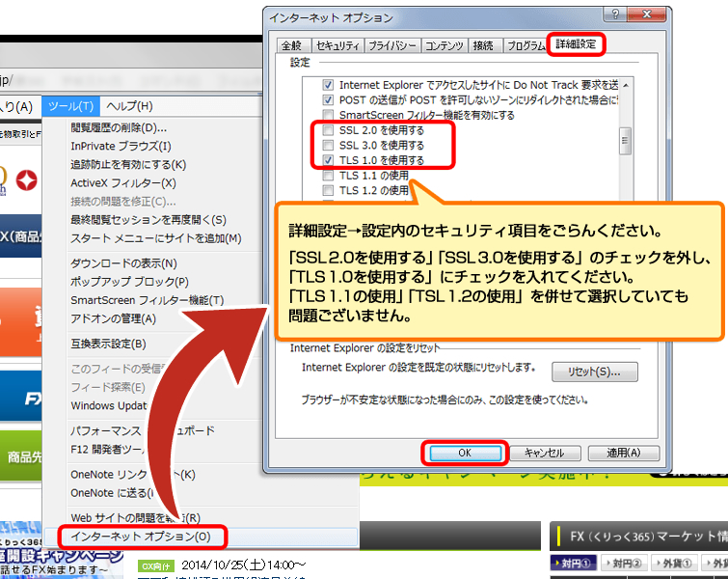Image resolution: width=728 pixels, height=579 pixels.
Task: Click the red star logo icon on webpage
Action: click(x=26, y=180)
